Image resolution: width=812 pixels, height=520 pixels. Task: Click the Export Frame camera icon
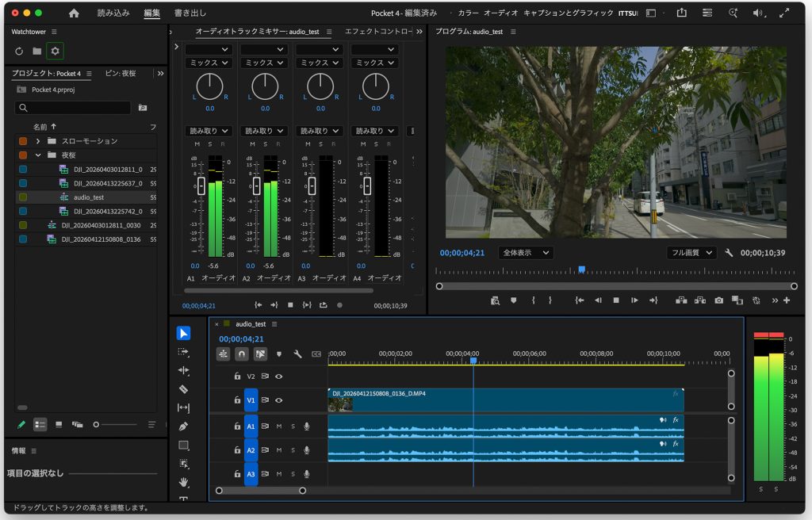click(718, 300)
